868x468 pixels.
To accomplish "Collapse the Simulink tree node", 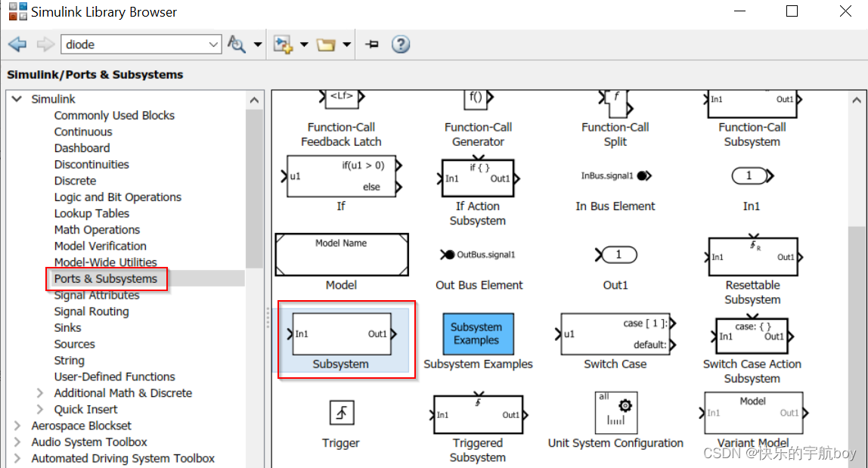I will pyautogui.click(x=17, y=99).
